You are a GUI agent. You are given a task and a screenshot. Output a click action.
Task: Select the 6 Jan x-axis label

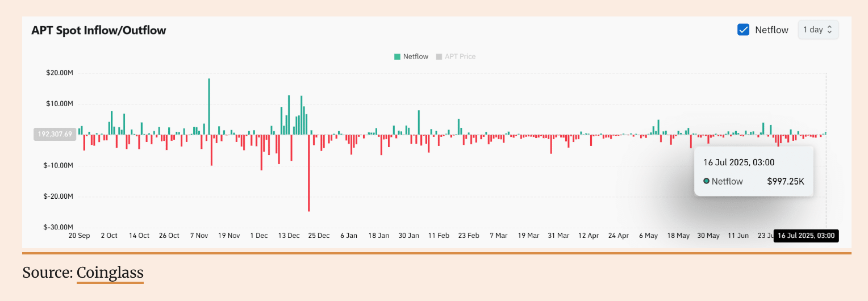[x=349, y=236]
